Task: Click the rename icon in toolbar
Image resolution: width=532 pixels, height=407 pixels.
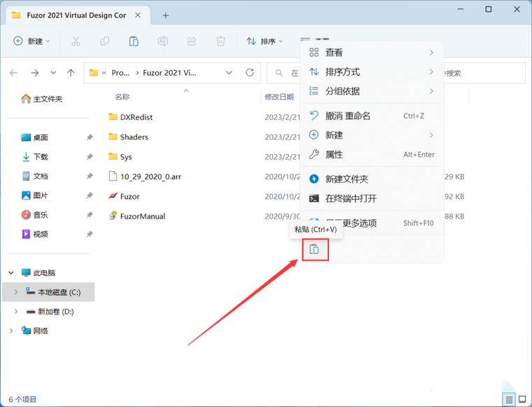Action: (162, 41)
